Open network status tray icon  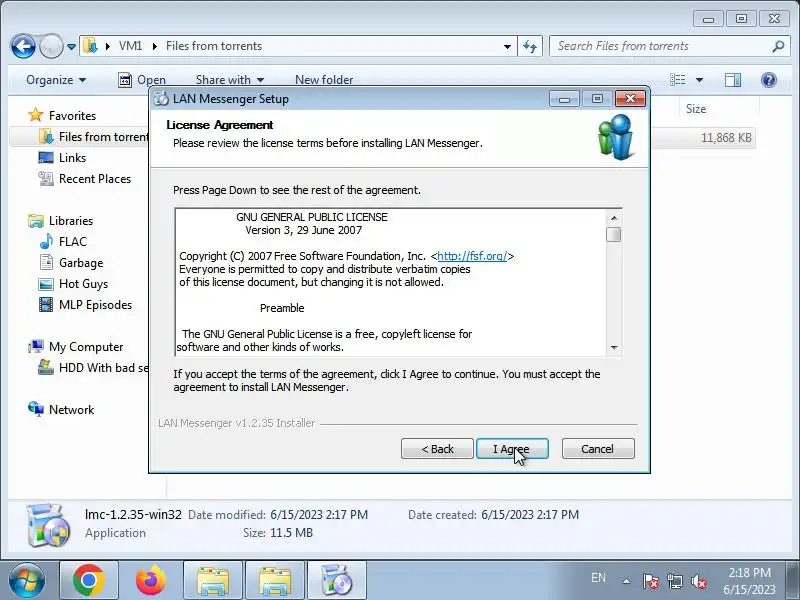[x=674, y=581]
